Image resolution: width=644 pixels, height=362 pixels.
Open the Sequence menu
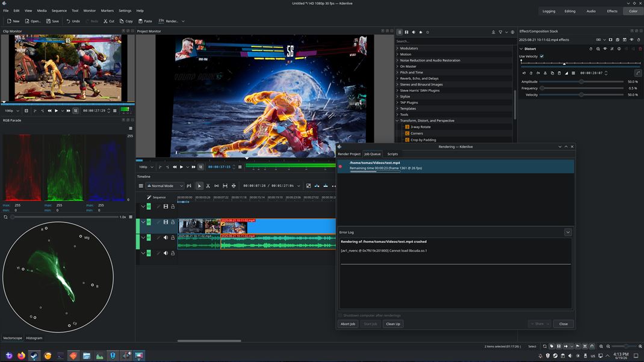[59, 11]
